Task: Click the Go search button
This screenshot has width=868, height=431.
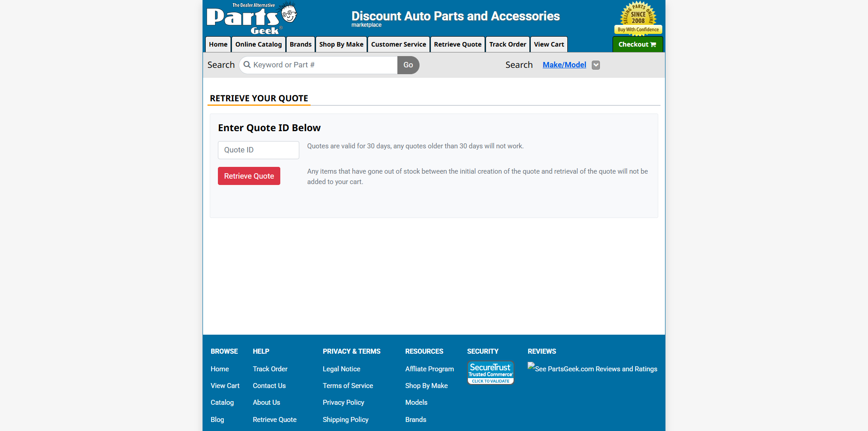Action: coord(408,65)
